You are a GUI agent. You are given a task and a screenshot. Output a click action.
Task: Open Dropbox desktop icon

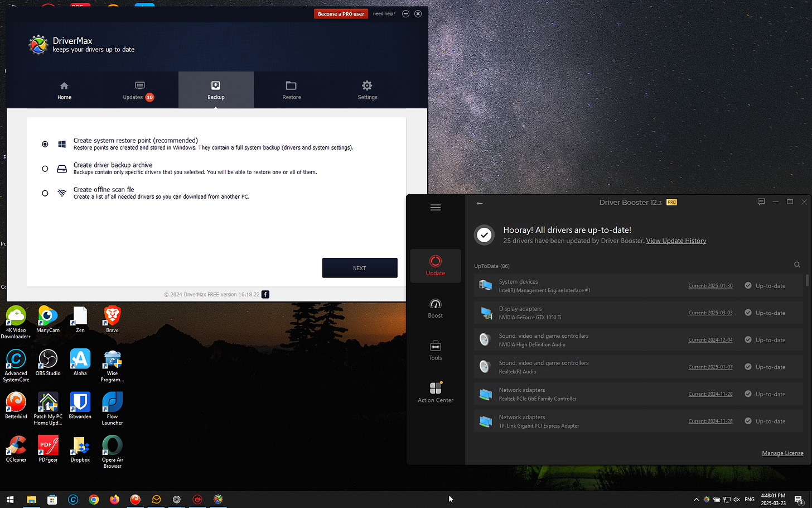pyautogui.click(x=80, y=449)
